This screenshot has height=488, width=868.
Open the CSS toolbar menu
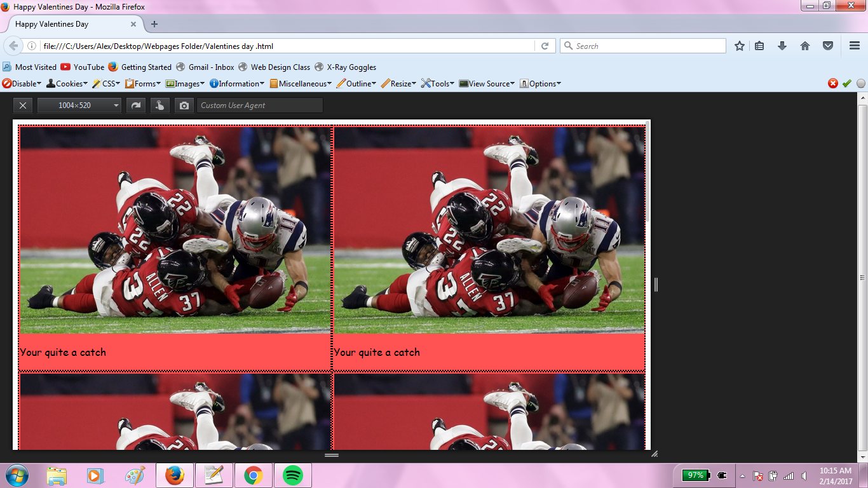[x=105, y=83]
